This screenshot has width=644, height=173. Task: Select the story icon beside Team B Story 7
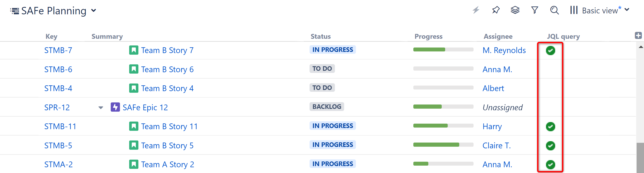tap(134, 50)
